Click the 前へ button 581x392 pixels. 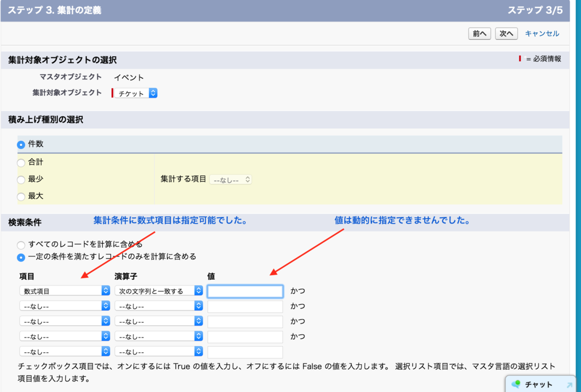(479, 33)
